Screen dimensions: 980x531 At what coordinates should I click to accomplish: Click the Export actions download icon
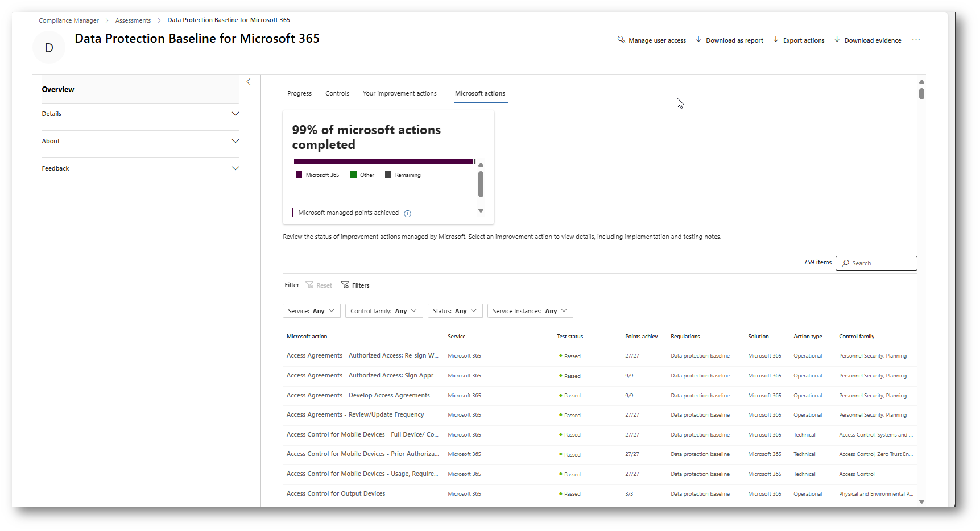[776, 40]
